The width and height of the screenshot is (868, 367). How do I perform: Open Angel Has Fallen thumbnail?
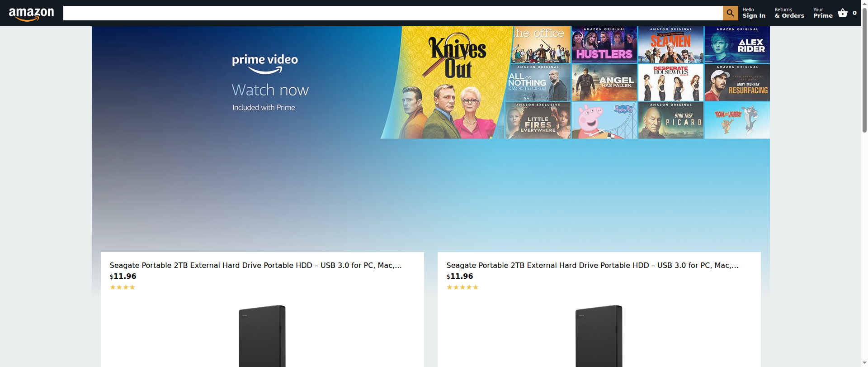tap(604, 82)
